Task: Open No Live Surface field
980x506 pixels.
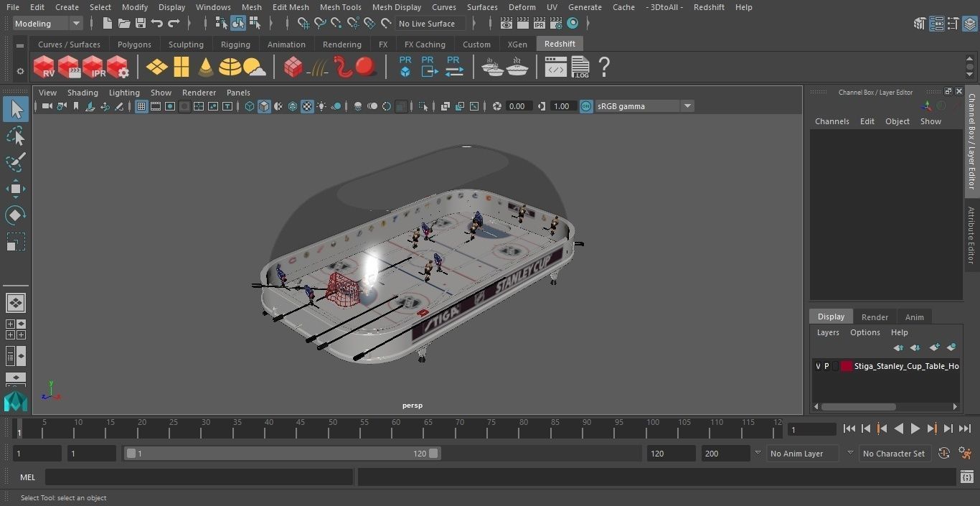Action: pyautogui.click(x=430, y=24)
